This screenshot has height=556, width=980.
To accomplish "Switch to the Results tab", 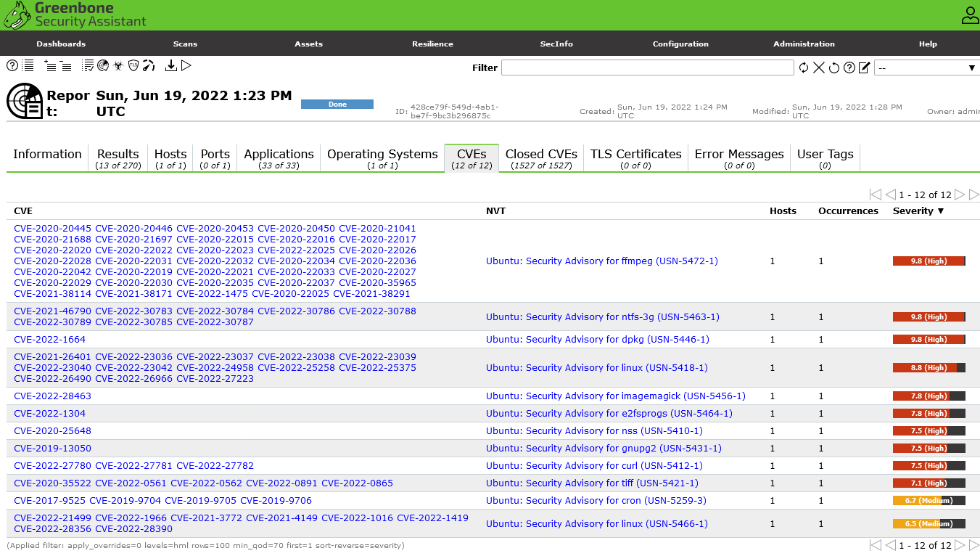I will pos(118,158).
